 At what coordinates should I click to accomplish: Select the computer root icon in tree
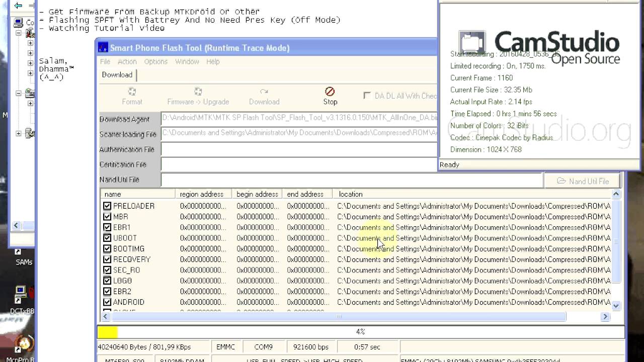point(19,23)
